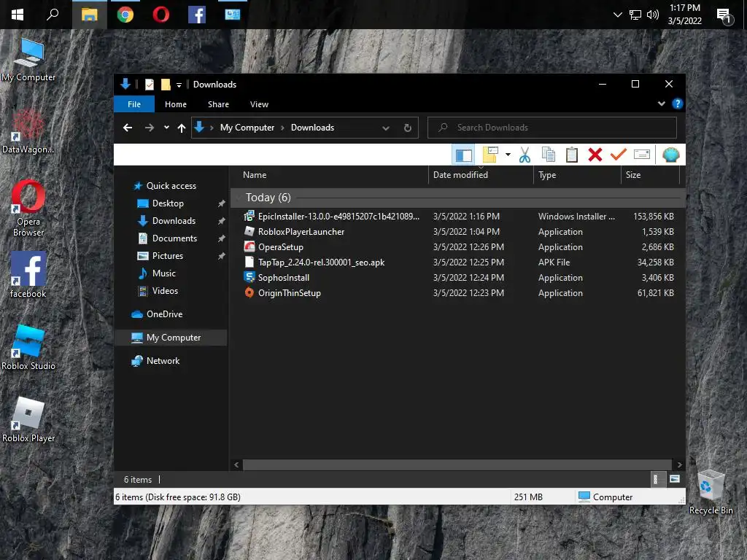Click the new folder sticky note icon
Screen dimensions: 747x560
tap(490, 155)
